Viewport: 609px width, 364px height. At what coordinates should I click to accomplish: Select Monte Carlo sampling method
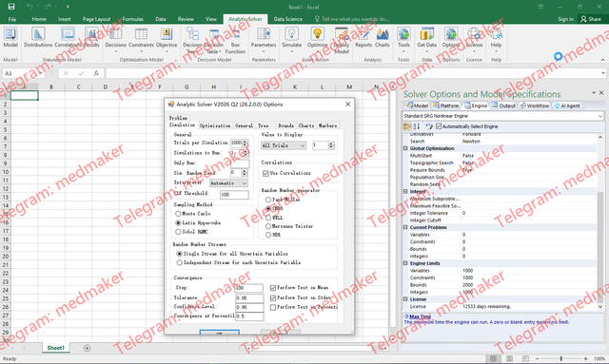178,214
